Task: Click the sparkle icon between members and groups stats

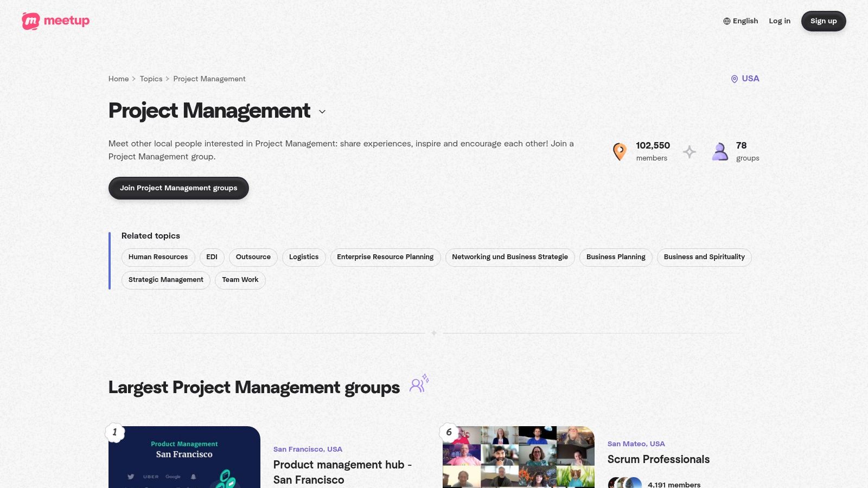Action: pyautogui.click(x=689, y=152)
